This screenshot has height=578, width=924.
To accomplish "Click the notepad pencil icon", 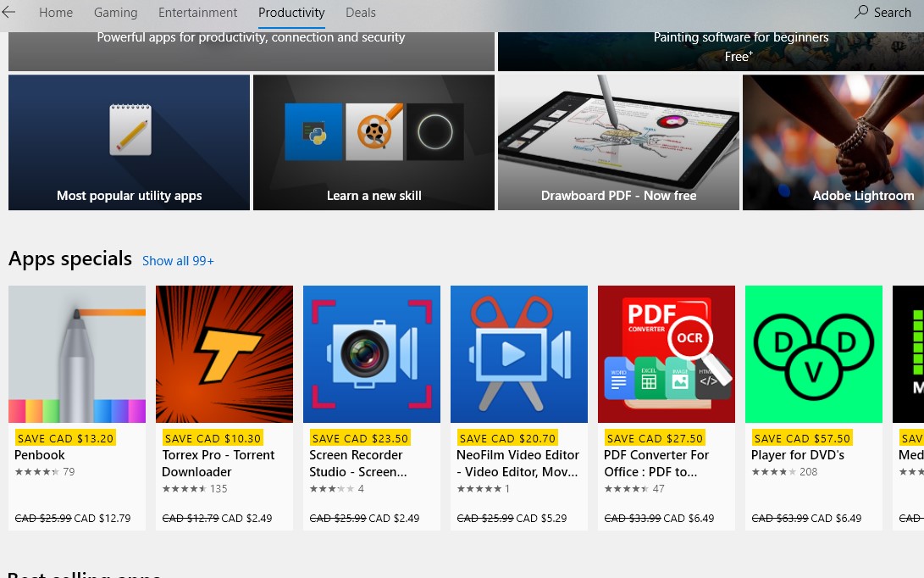I will [130, 130].
